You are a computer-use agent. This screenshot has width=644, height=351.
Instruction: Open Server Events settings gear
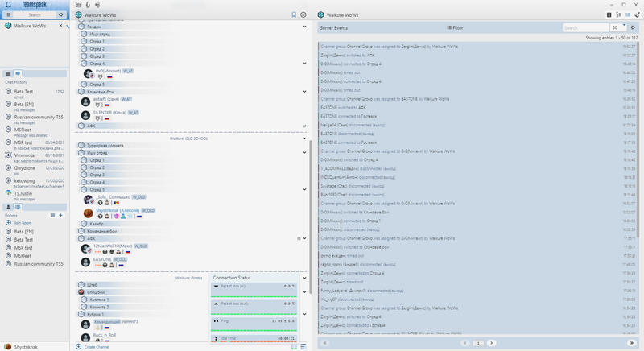click(x=633, y=27)
